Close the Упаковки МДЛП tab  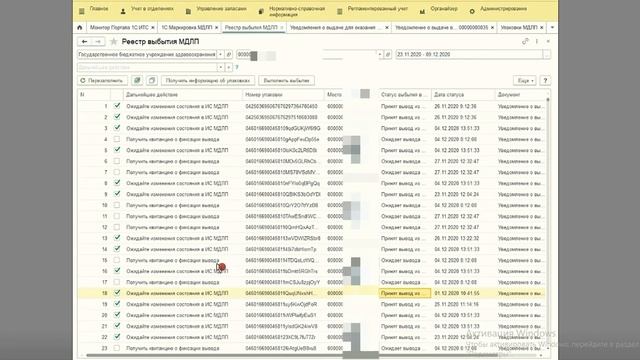(542, 27)
